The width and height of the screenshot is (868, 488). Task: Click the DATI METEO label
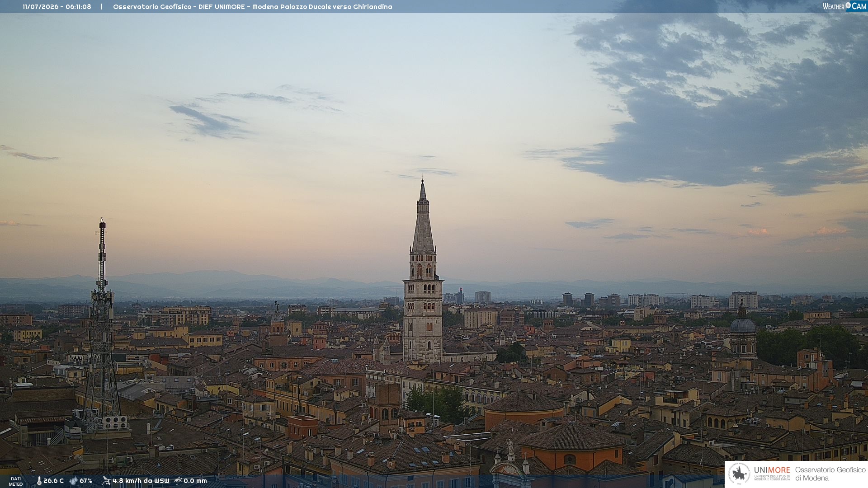(16, 481)
